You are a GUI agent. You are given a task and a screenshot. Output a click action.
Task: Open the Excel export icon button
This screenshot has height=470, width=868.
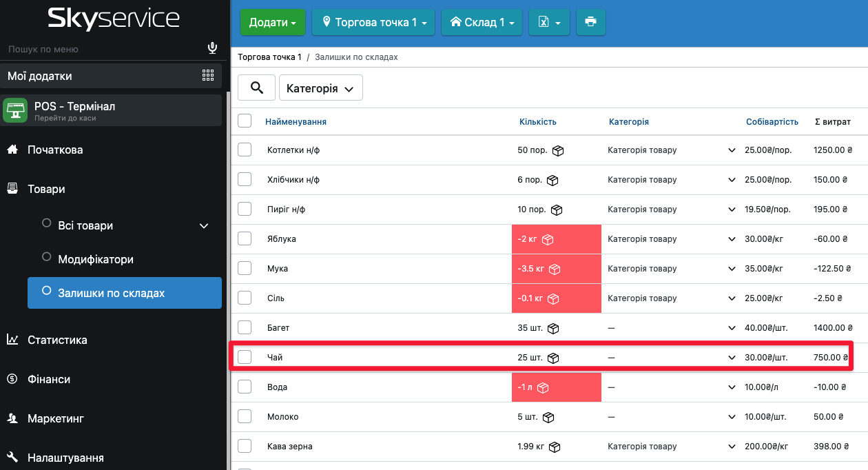tap(549, 22)
